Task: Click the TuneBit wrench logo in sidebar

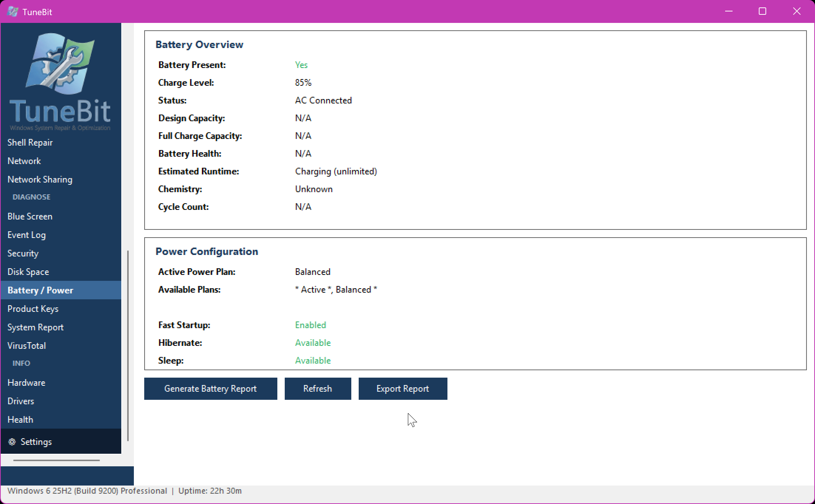Action: click(60, 63)
